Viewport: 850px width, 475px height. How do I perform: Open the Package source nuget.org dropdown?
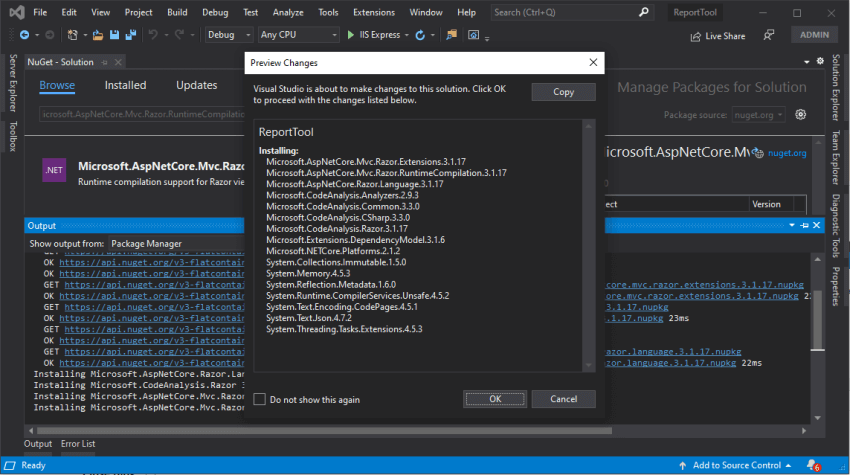tap(758, 115)
